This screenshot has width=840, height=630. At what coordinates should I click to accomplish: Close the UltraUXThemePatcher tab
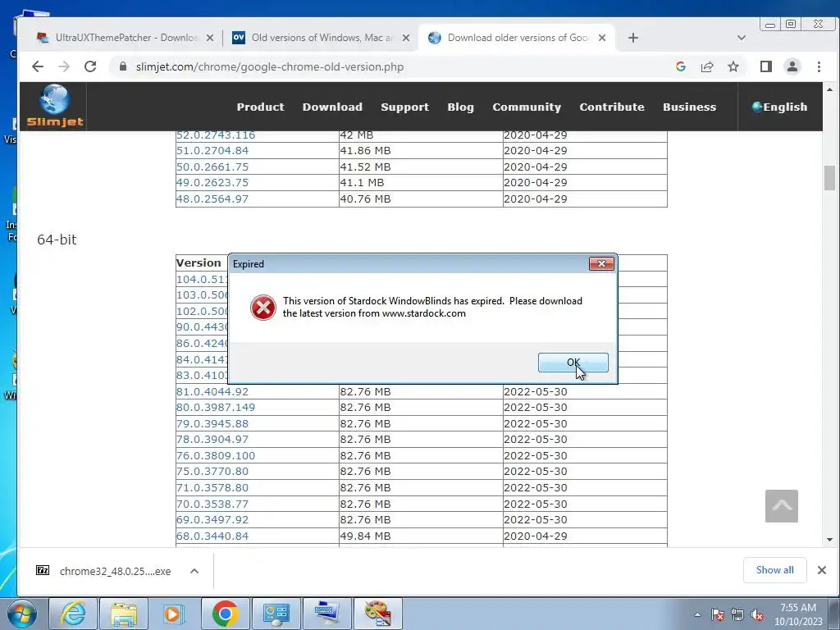click(210, 38)
